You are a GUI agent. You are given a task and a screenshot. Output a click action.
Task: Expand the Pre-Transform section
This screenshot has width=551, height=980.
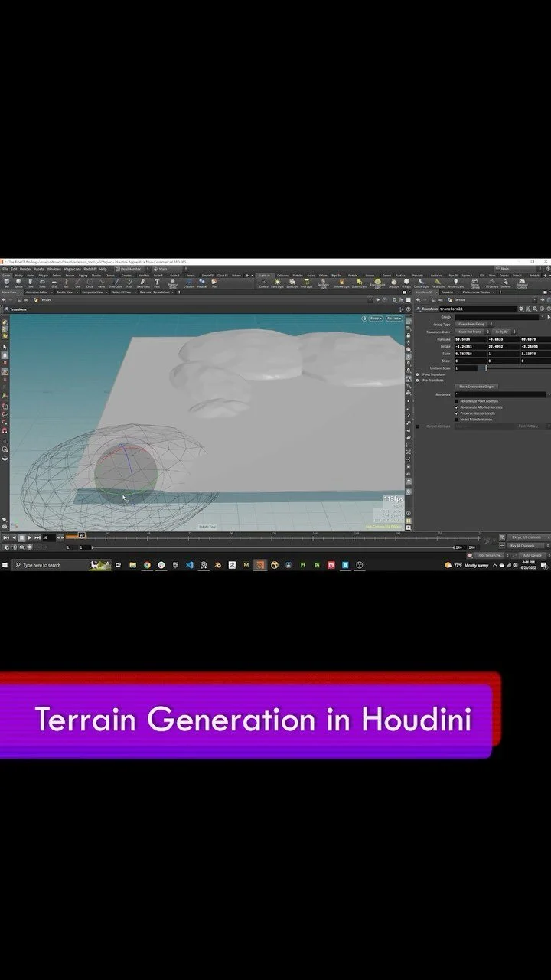pos(417,381)
